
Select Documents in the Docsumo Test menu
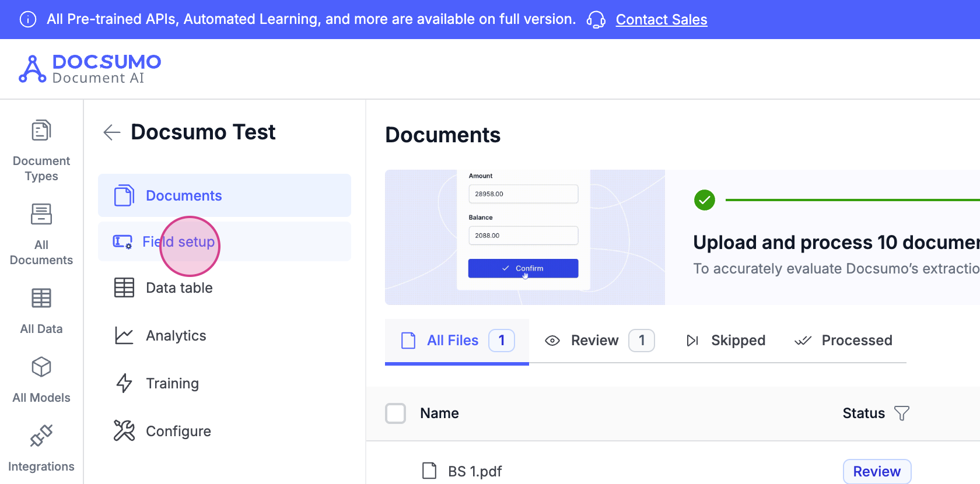[225, 195]
